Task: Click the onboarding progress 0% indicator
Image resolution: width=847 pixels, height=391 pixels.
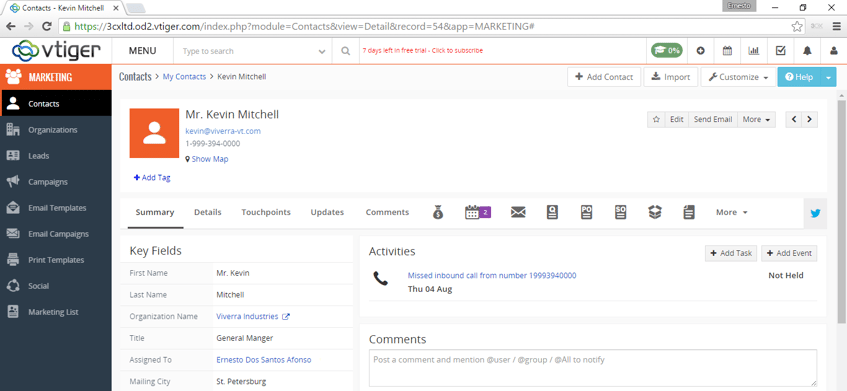Action: (667, 51)
